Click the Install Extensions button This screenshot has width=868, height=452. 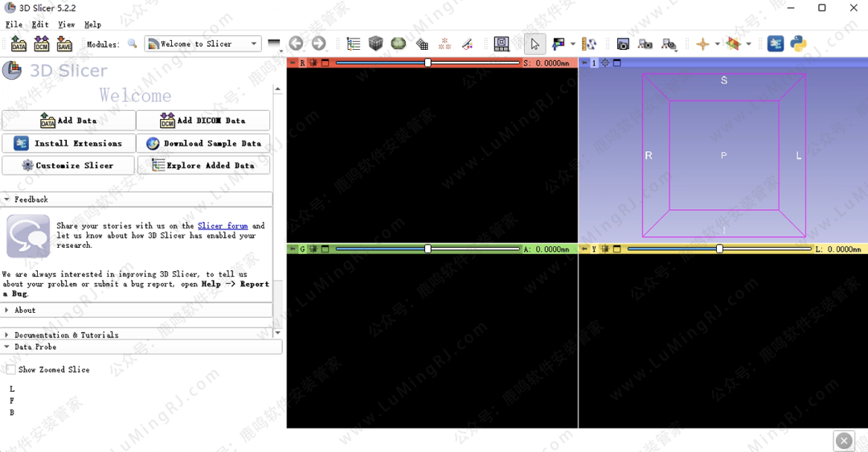[x=68, y=143]
